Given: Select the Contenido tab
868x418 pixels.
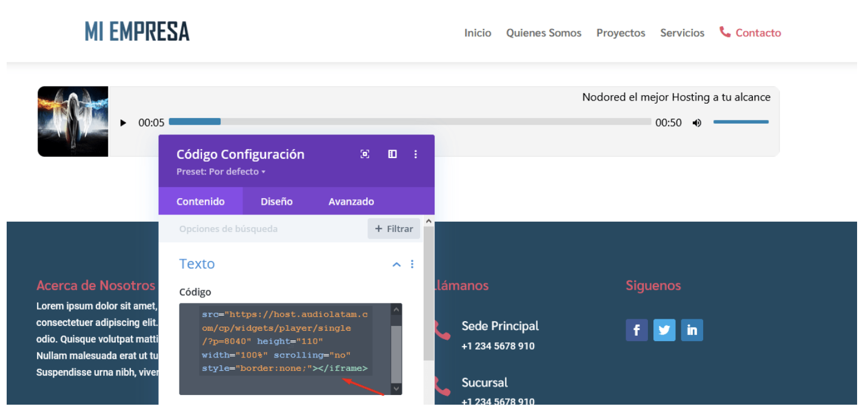Looking at the screenshot, I should (x=200, y=202).
